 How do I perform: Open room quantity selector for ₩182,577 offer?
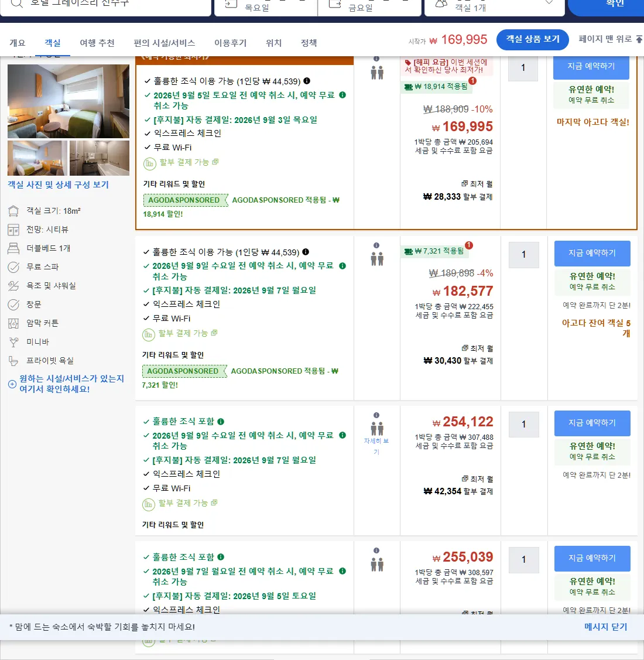[x=523, y=255]
